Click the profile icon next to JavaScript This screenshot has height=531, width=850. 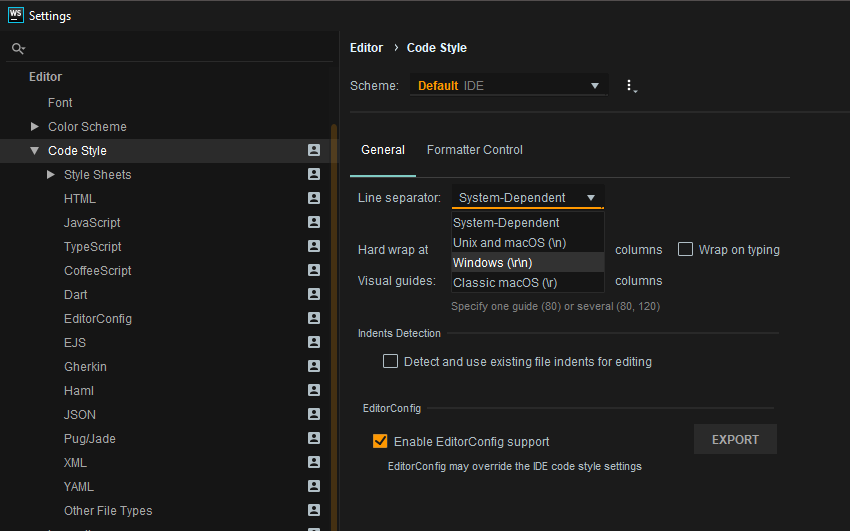pos(314,222)
